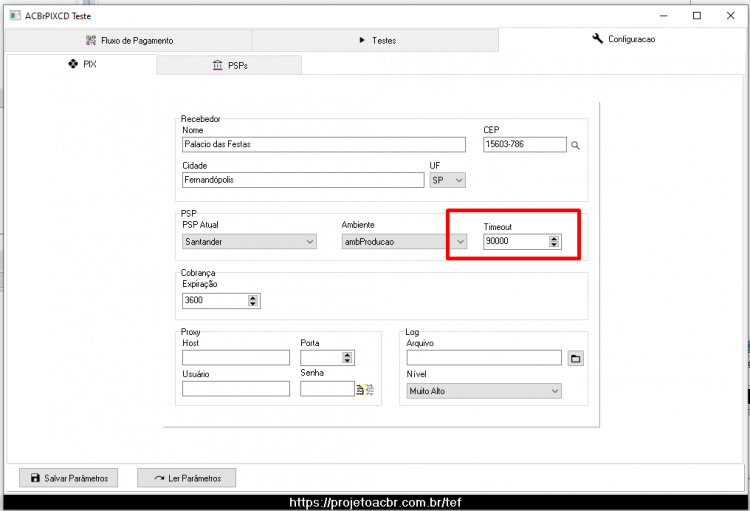Image resolution: width=750 pixels, height=511 pixels.
Task: Select the Configuracao tab wrench icon
Action: click(597, 39)
